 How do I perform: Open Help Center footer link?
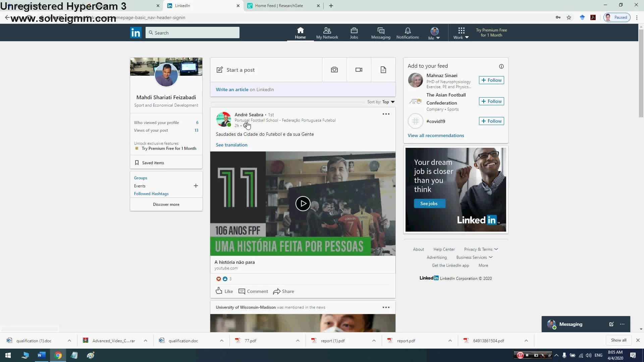tap(444, 249)
